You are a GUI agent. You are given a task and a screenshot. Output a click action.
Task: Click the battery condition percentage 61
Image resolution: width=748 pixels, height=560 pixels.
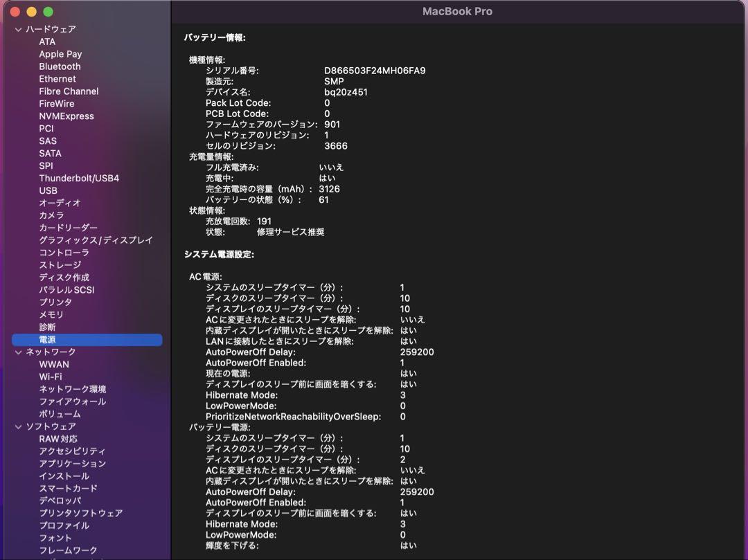[x=323, y=200]
